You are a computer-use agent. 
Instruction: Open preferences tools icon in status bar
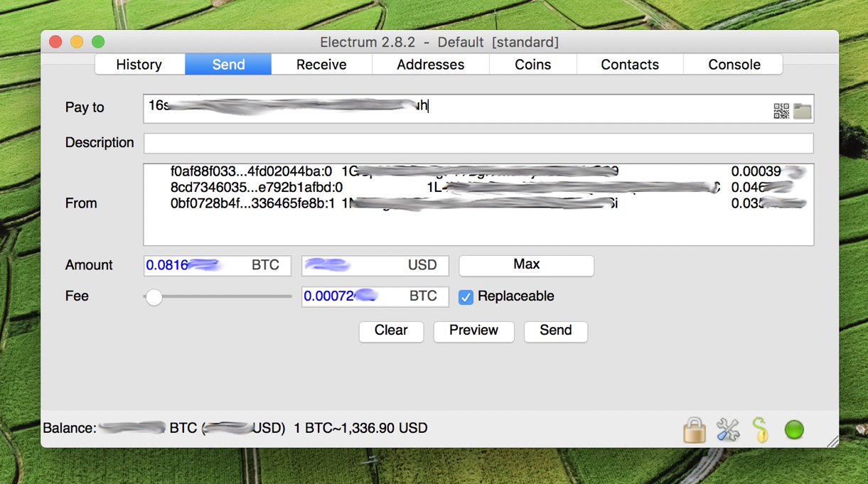727,429
